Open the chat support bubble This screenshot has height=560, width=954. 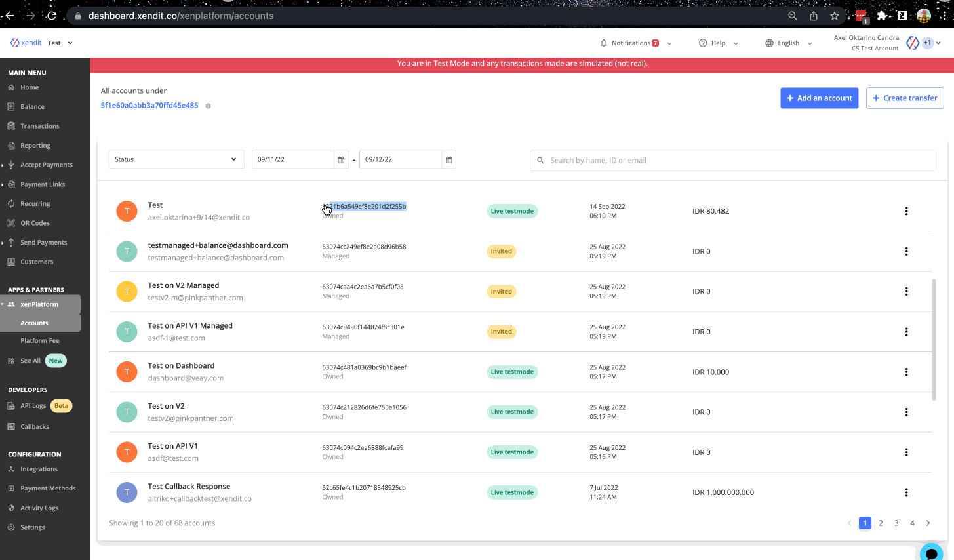(x=931, y=552)
